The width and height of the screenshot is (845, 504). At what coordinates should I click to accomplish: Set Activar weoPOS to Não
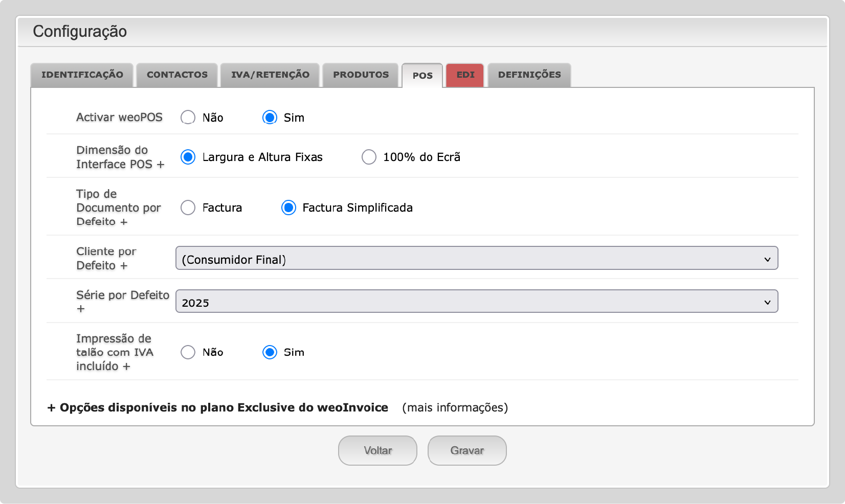tap(188, 118)
